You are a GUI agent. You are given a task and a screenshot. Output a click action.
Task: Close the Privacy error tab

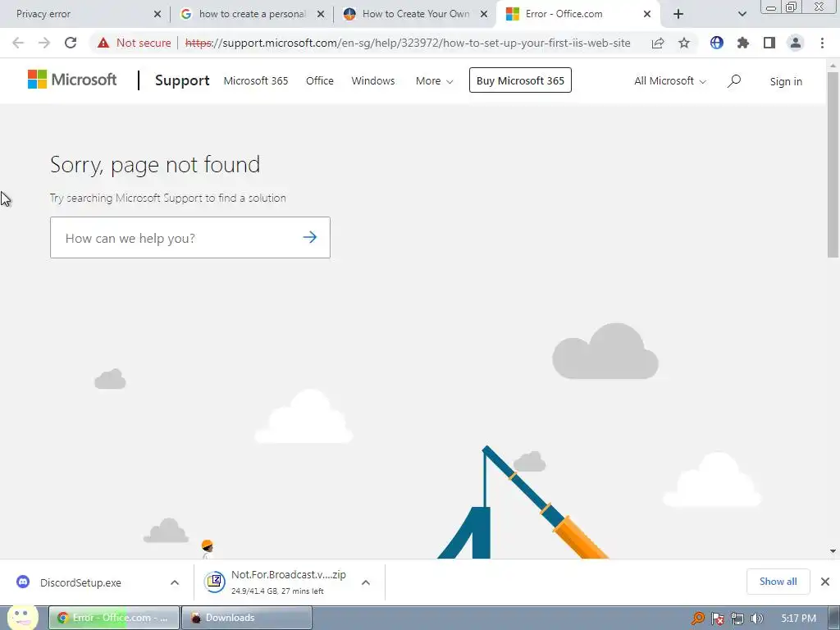[157, 15]
